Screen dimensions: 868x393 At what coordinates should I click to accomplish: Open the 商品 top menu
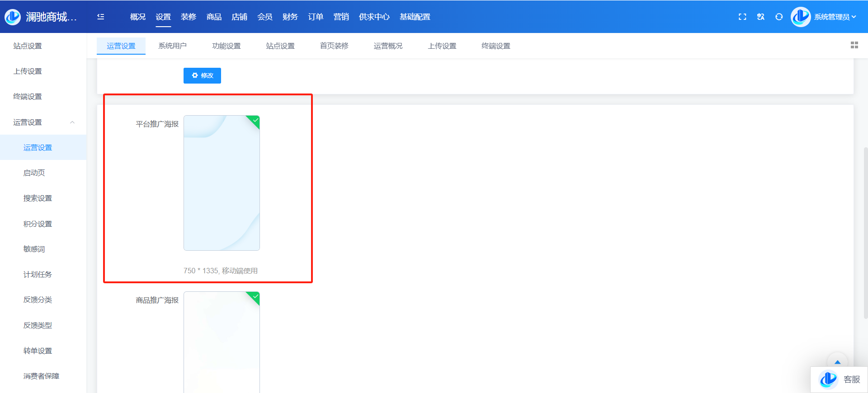214,17
